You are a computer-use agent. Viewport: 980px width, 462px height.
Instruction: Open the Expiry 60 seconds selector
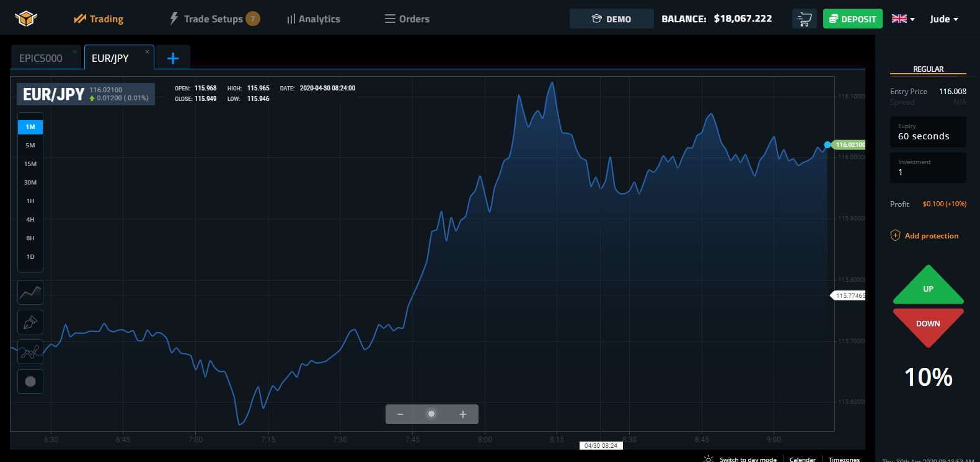point(928,132)
